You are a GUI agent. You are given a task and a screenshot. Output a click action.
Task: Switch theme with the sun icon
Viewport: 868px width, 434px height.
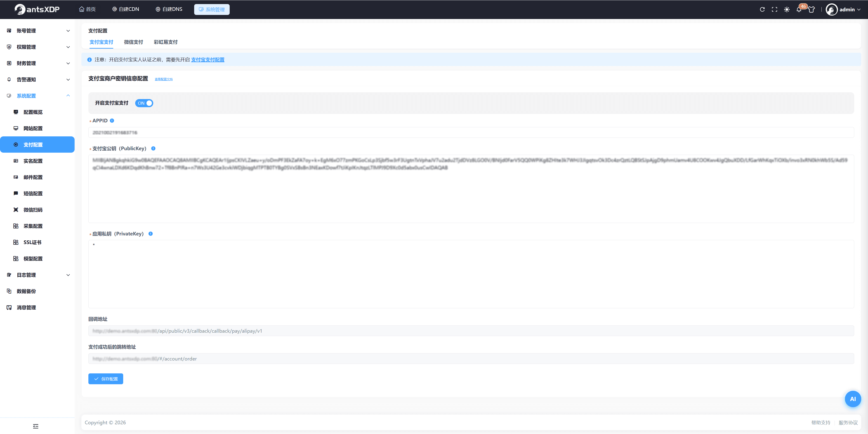click(787, 9)
